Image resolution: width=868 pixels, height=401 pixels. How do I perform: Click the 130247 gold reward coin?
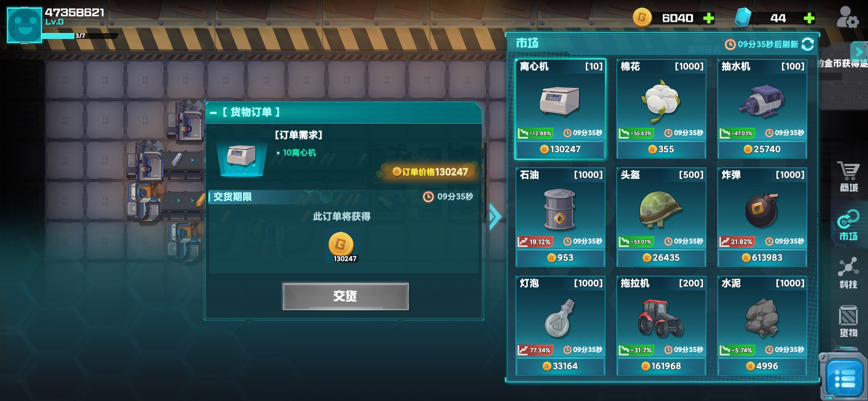point(341,246)
